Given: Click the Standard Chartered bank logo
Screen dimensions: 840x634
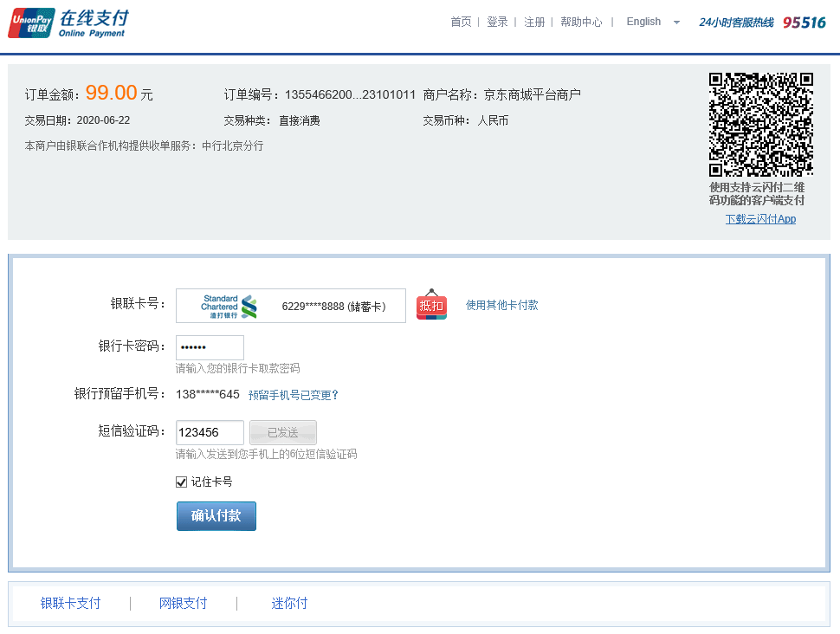Looking at the screenshot, I should [x=229, y=307].
